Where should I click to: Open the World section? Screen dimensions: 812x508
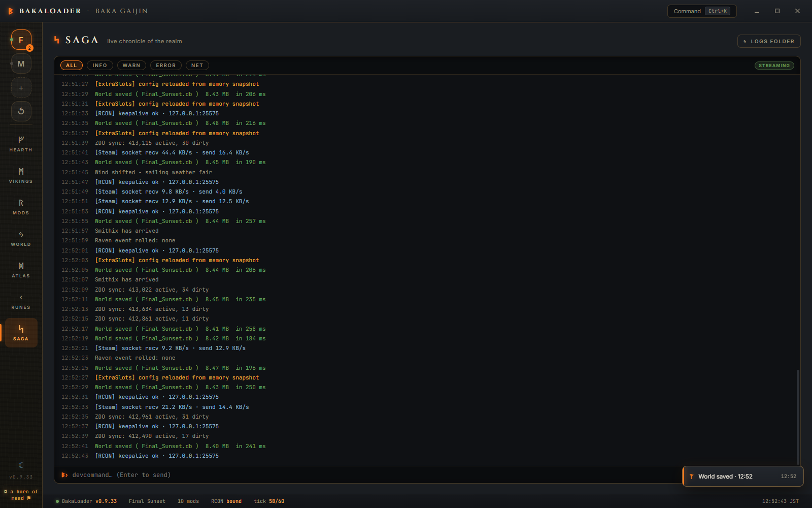(21, 238)
